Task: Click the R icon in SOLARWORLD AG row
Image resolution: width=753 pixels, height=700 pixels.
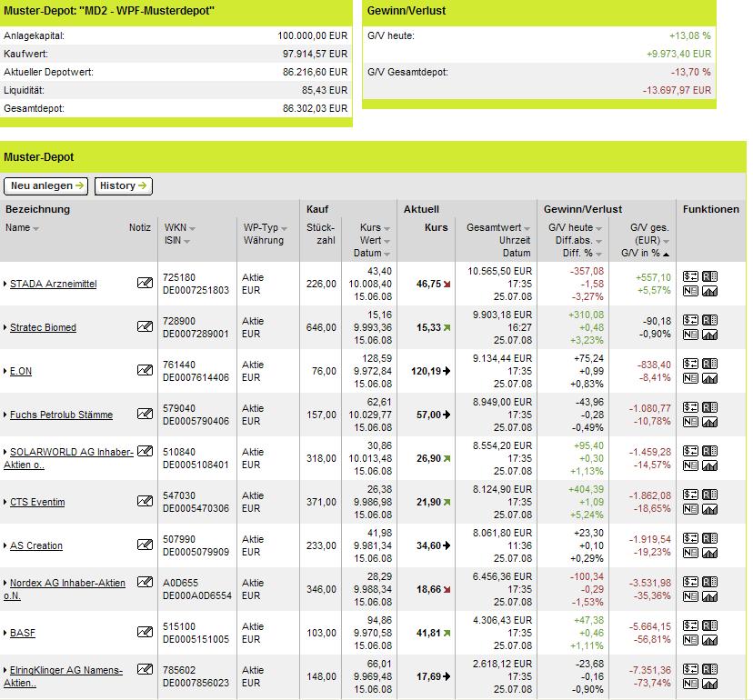Action: [709, 451]
